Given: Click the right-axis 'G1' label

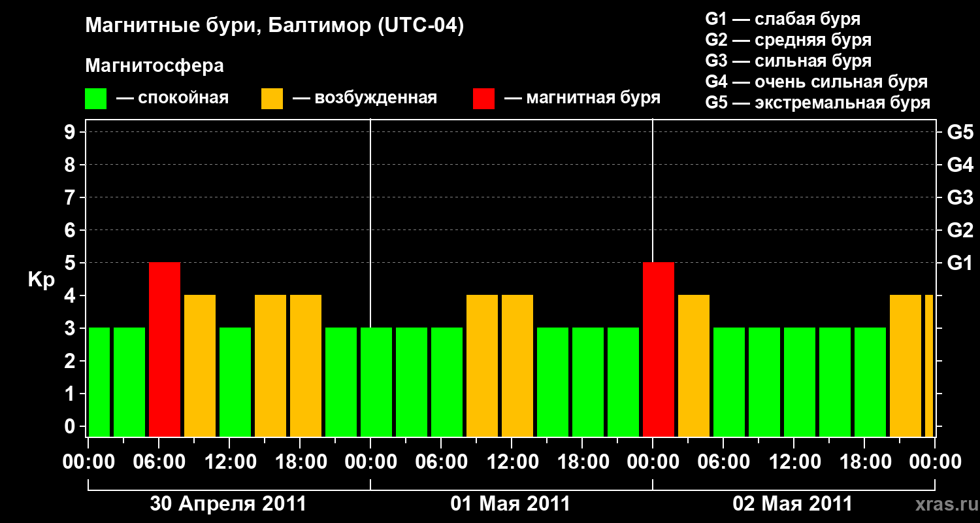Looking at the screenshot, I should coord(960,263).
